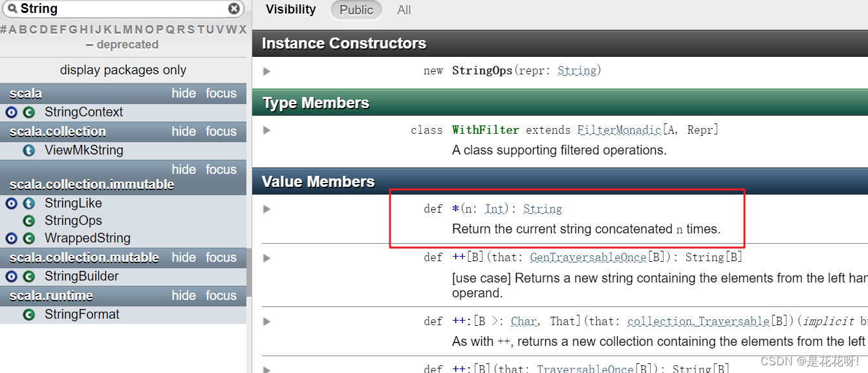Open the StringBuilder object icon
Viewport: 868px width, 373px height.
click(11, 277)
